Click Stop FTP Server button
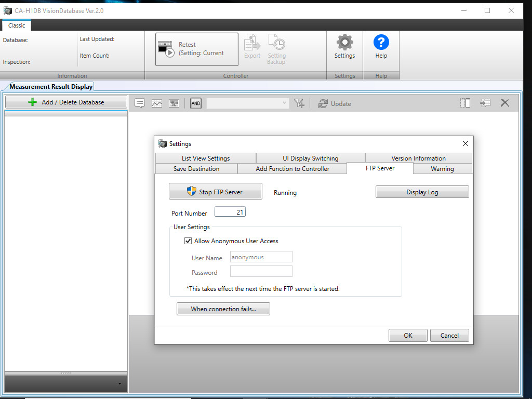Viewport: 532px width, 399px height. [216, 191]
